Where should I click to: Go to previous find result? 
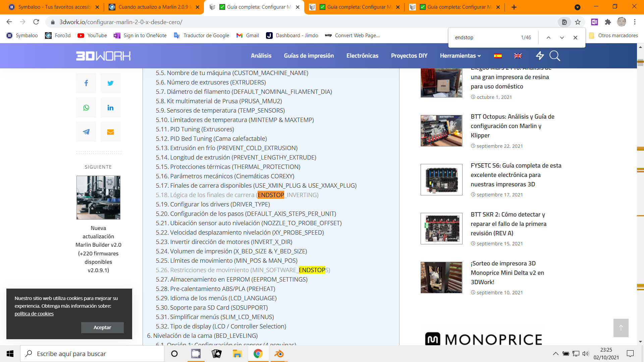[x=548, y=38]
